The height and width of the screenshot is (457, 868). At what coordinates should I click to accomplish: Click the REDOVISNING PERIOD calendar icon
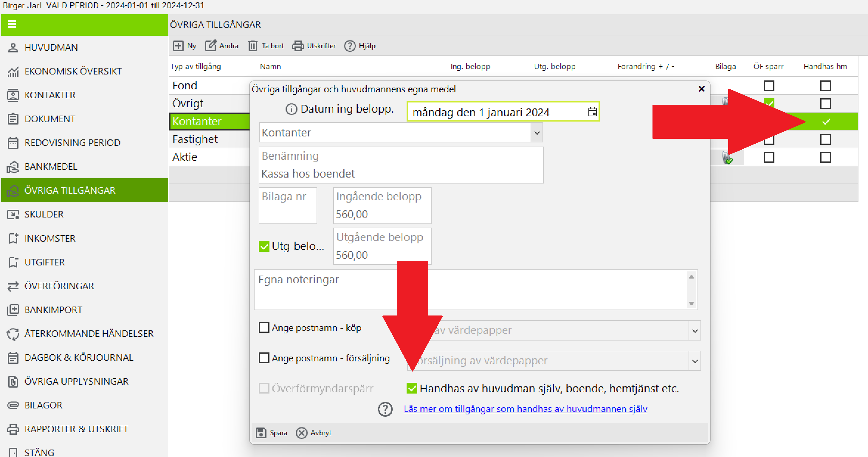click(13, 143)
